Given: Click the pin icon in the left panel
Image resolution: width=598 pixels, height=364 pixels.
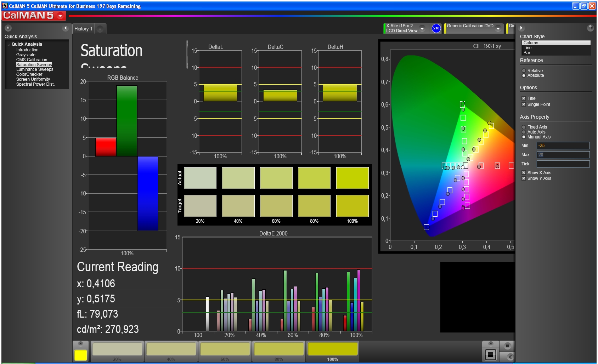Looking at the screenshot, I should coord(8,28).
